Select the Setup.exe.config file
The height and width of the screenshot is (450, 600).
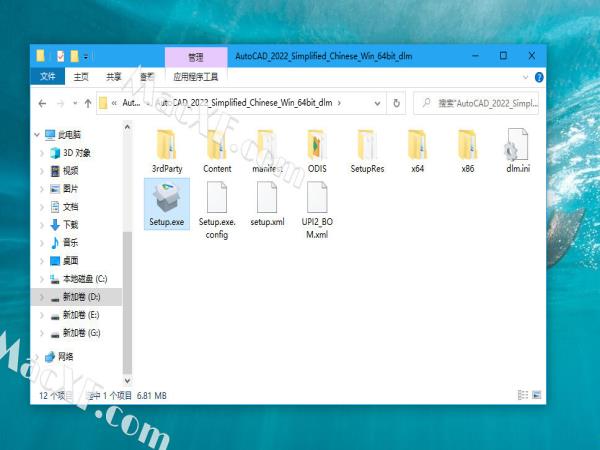(217, 210)
